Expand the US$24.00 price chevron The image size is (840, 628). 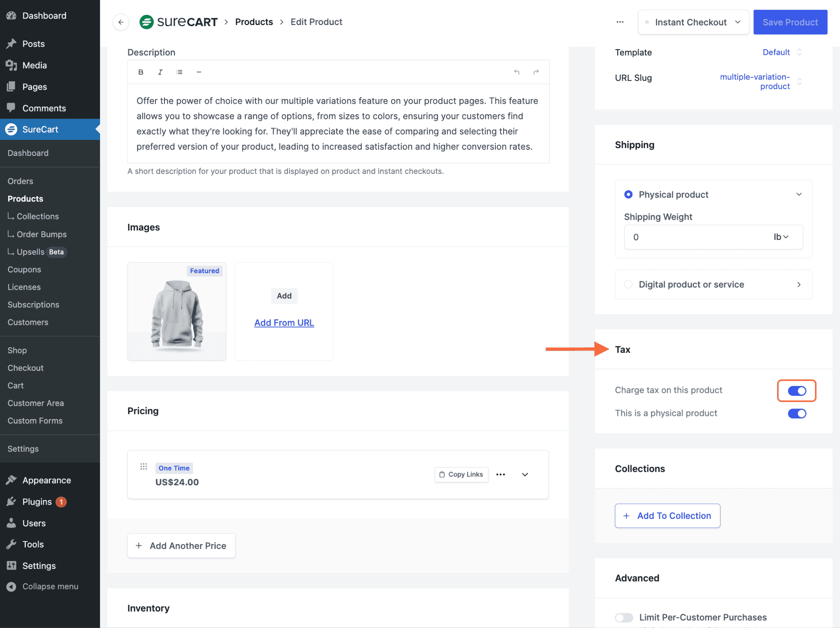(525, 475)
